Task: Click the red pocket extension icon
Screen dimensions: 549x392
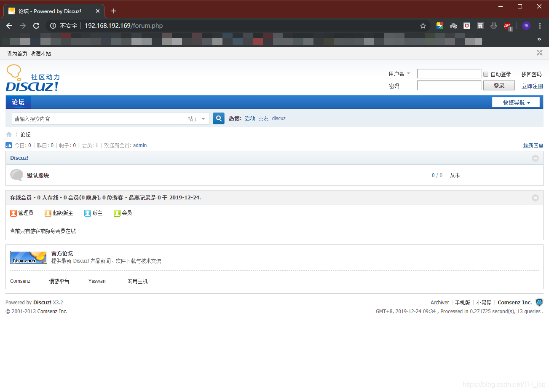Action: click(467, 26)
